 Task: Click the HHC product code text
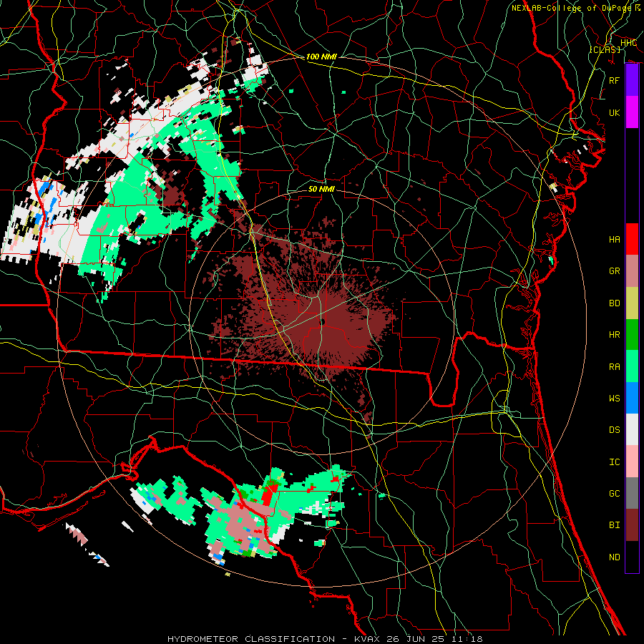pos(628,43)
